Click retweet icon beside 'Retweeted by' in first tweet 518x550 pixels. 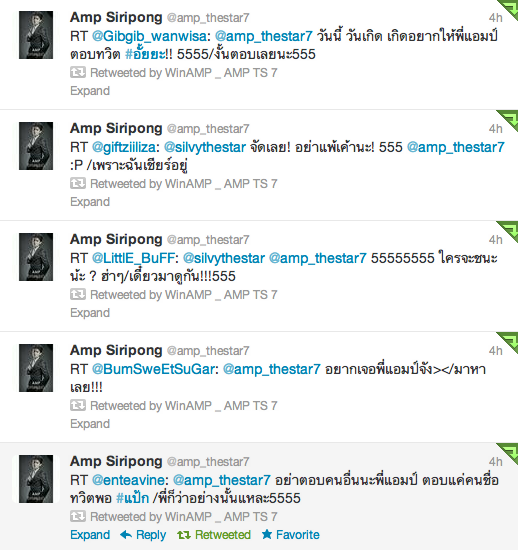pyautogui.click(x=78, y=73)
